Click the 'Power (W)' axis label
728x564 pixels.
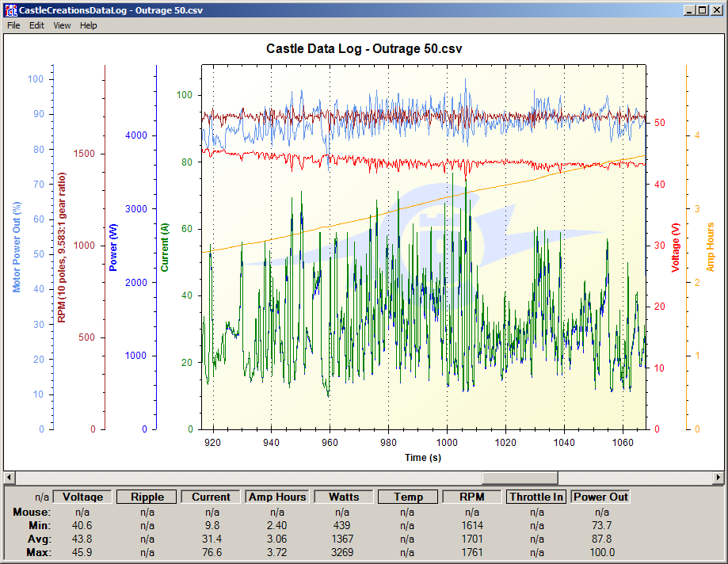pos(113,247)
